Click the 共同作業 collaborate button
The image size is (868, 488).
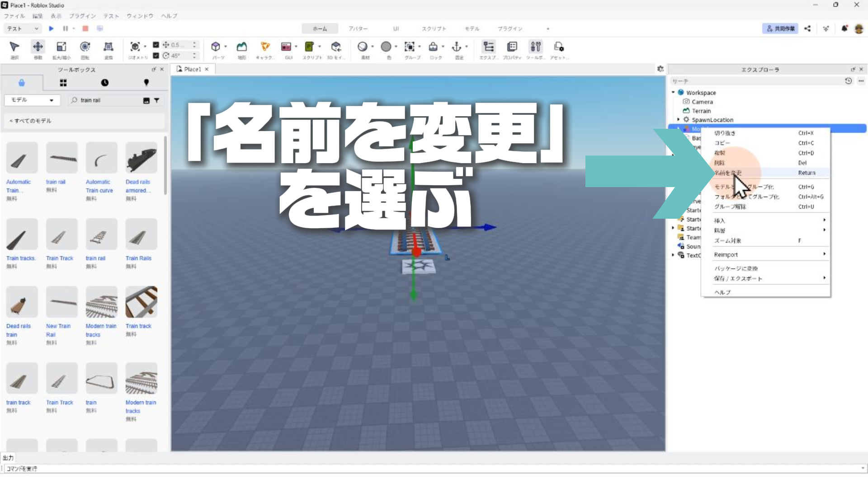pos(780,28)
